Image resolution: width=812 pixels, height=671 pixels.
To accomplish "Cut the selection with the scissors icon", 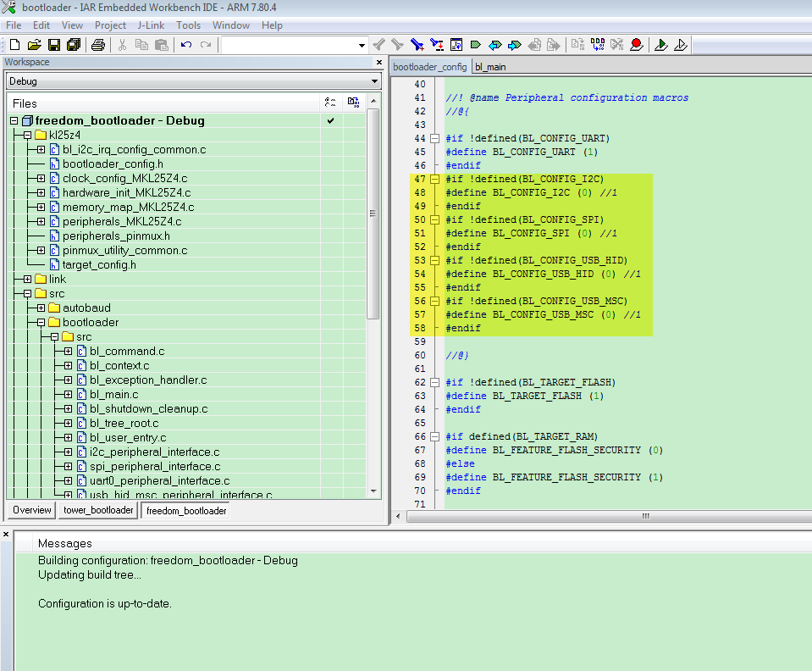I will 122,45.
